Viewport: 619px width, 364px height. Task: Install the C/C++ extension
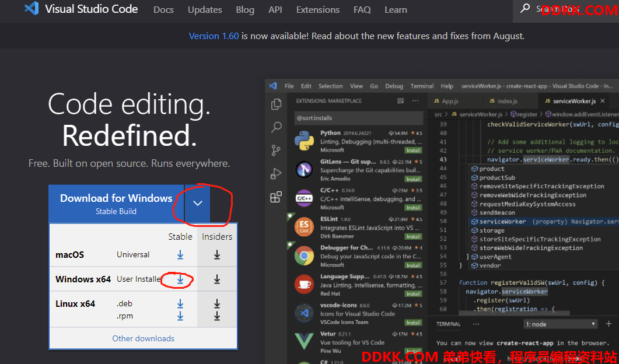413,208
